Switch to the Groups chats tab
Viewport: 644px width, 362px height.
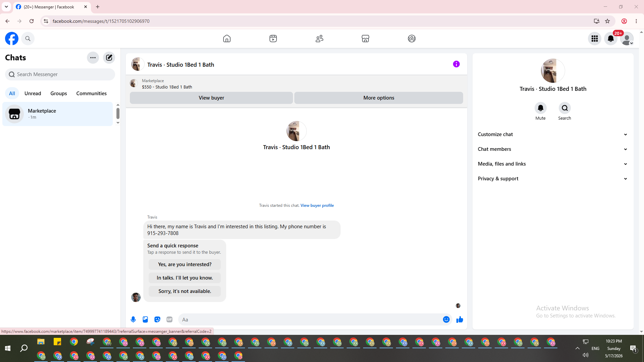[59, 94]
